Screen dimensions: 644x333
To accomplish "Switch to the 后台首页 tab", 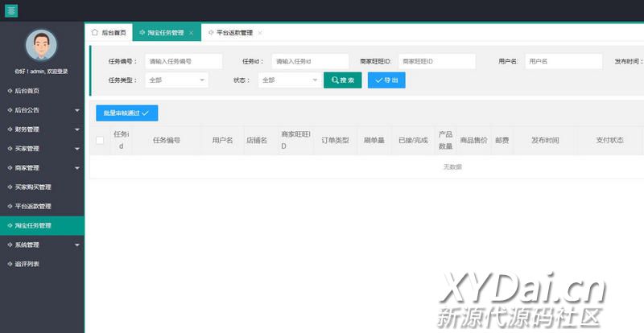I will click(x=109, y=32).
